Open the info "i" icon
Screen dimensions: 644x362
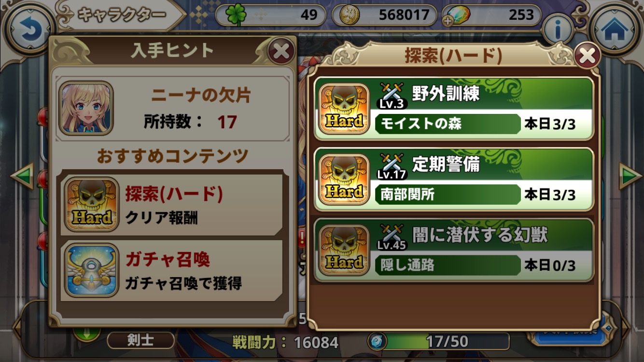tap(558, 30)
